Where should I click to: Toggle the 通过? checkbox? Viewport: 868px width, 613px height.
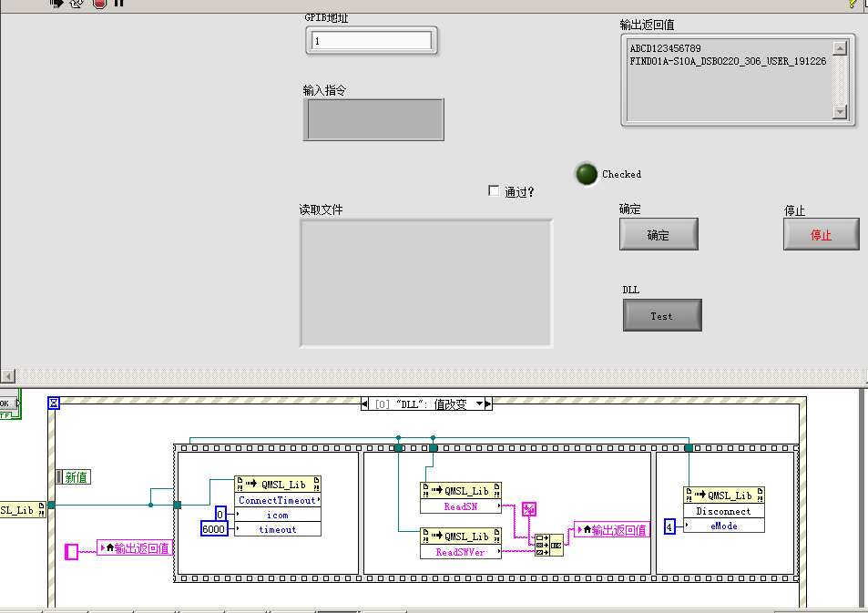pos(493,190)
